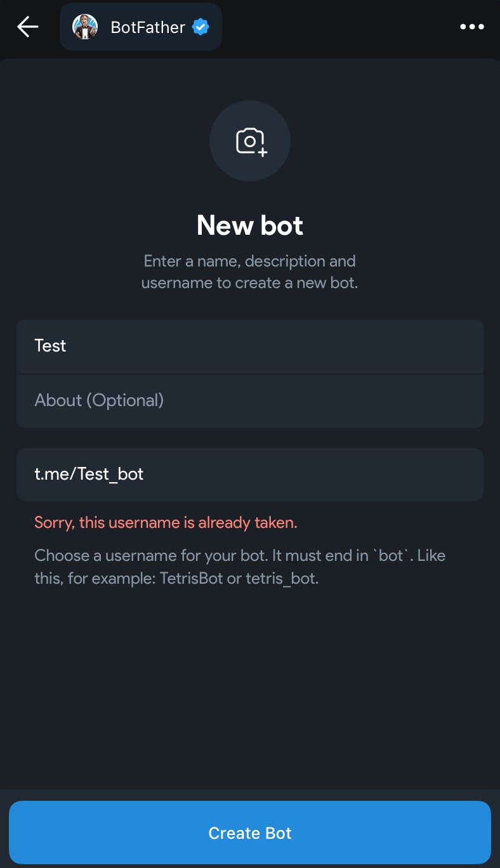Open BotFather's profile avatar
Viewport: 500px width, 868px height.
(x=85, y=27)
